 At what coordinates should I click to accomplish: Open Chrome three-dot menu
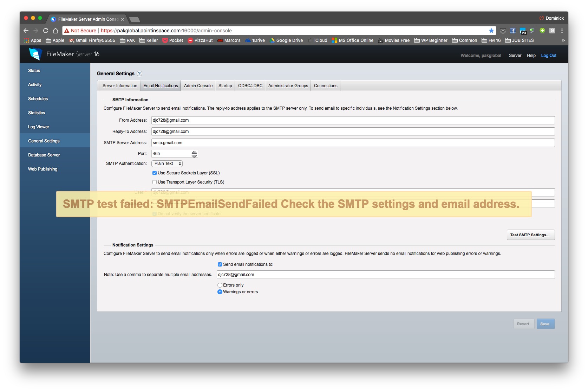click(x=562, y=31)
